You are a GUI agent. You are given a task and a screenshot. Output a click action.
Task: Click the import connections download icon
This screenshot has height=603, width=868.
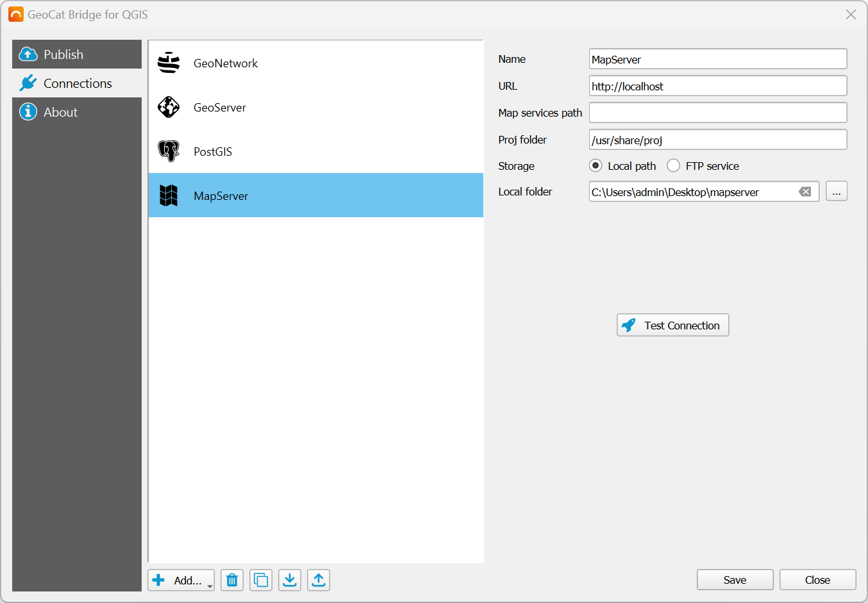pos(290,580)
